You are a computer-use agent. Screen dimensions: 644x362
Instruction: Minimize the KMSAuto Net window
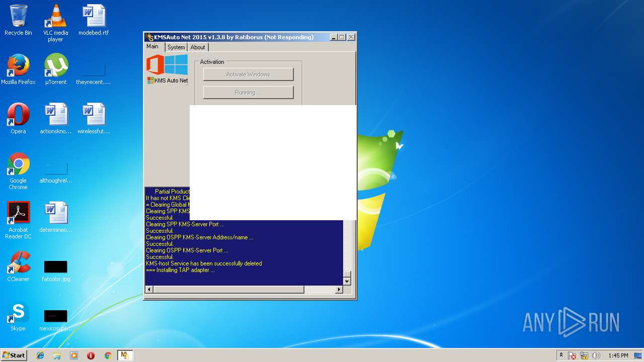[x=334, y=37]
